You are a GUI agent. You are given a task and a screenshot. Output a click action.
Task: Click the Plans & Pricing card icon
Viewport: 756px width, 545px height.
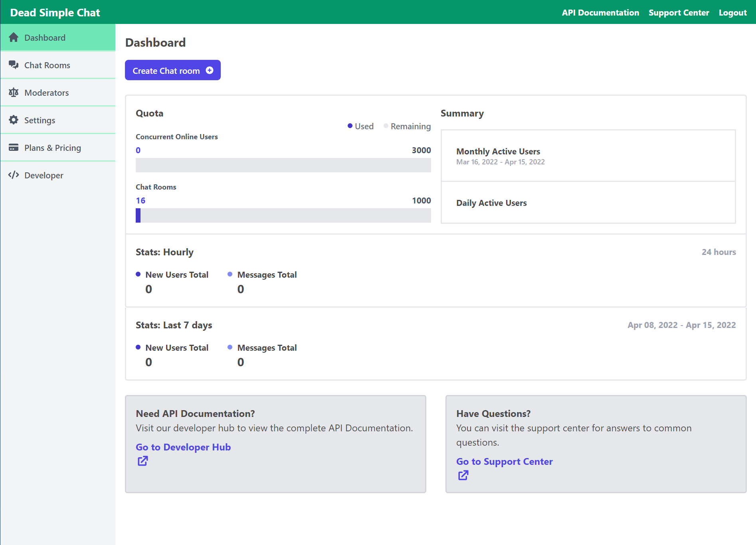14,147
